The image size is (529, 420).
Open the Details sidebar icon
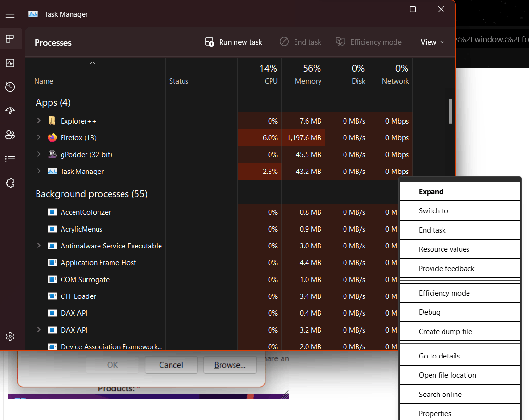pos(10,159)
